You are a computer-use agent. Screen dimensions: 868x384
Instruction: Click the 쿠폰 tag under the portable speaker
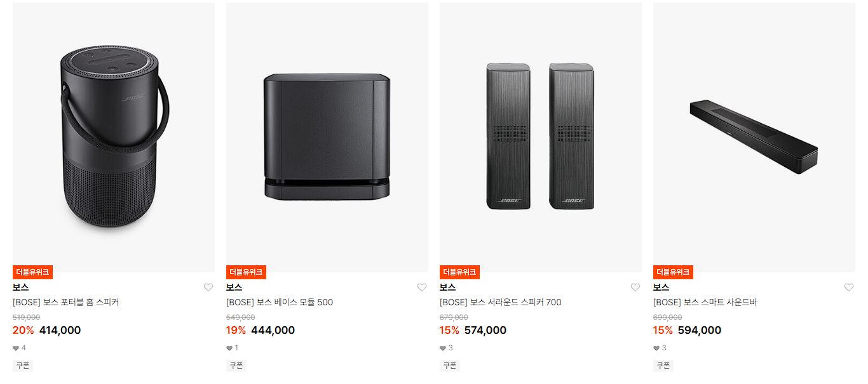click(23, 366)
